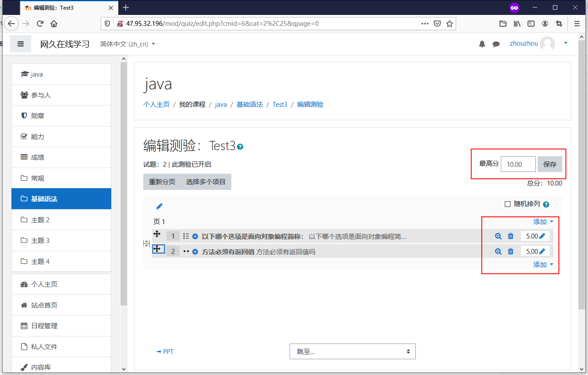Open 勋章 in sidebar
588x375 pixels.
tap(61, 116)
